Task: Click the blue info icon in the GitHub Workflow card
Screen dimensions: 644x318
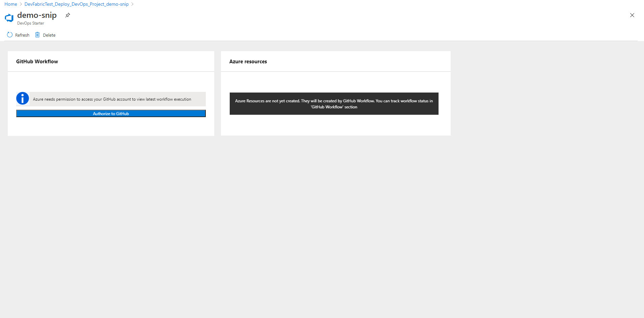Action: [23, 99]
